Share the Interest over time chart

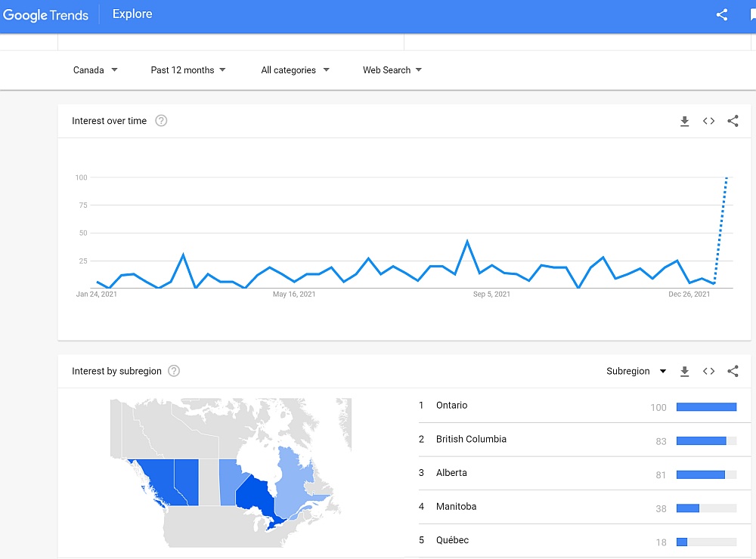733,121
